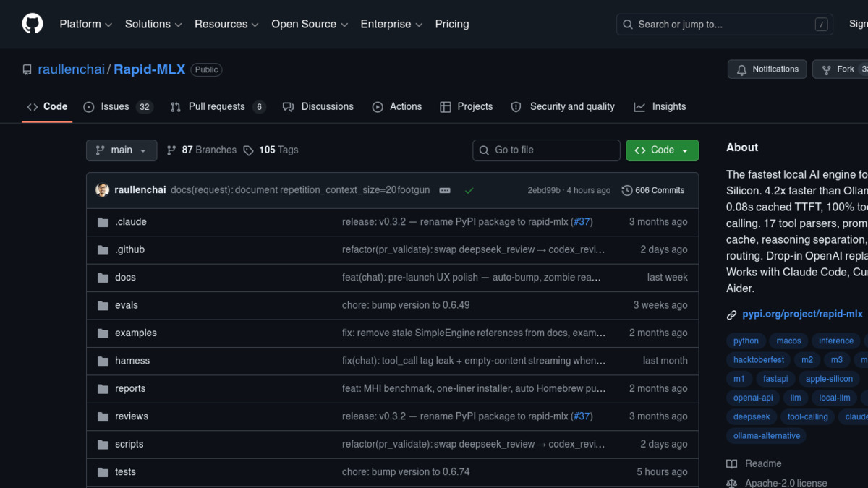Image resolution: width=868 pixels, height=488 pixels.
Task: Open the main branch selector dropdown
Action: (x=122, y=150)
